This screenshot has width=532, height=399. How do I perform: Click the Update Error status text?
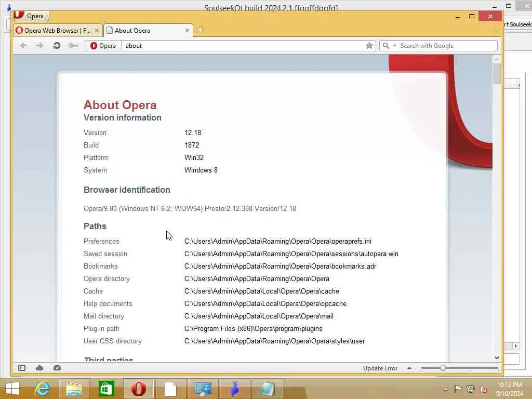[x=380, y=368]
